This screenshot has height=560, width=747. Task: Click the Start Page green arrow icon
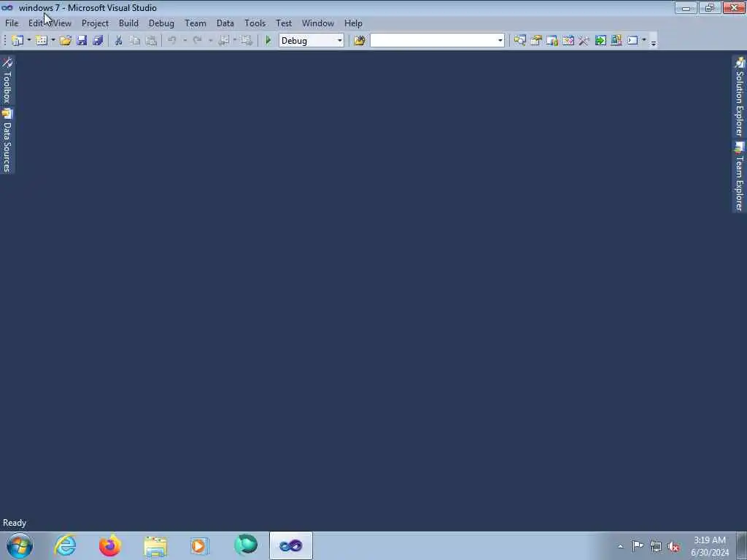click(x=600, y=41)
